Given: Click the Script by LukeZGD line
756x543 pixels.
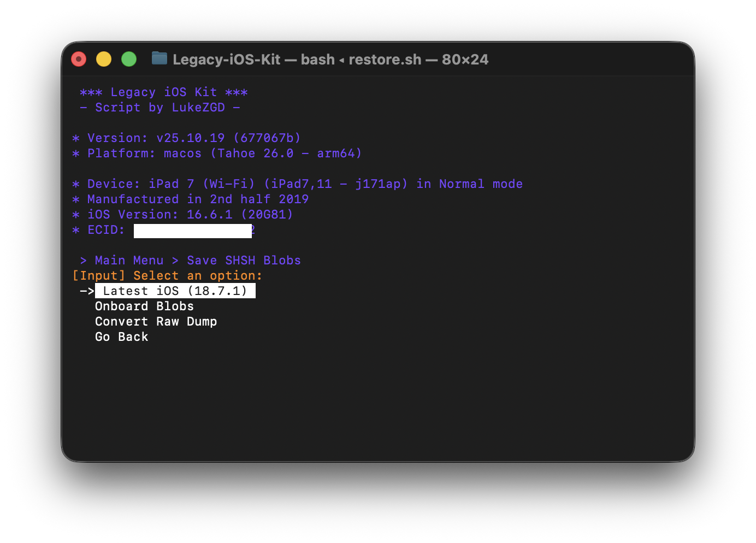Looking at the screenshot, I should pos(160,108).
